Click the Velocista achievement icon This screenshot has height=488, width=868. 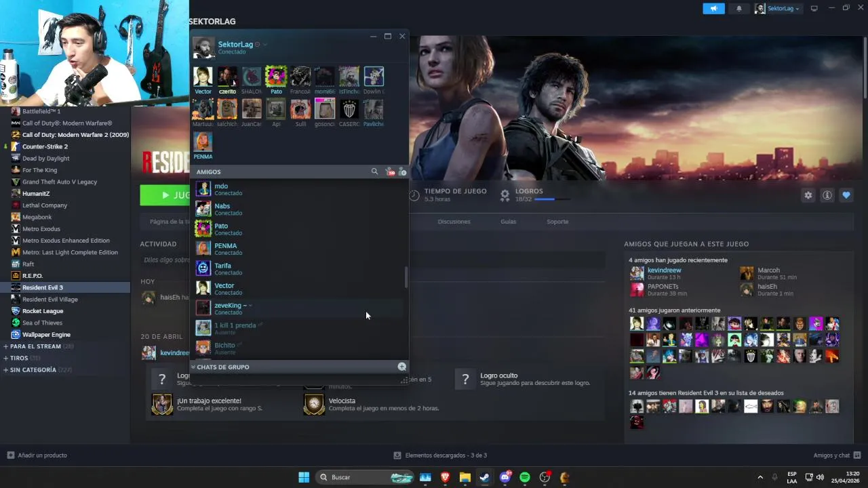[x=314, y=404]
